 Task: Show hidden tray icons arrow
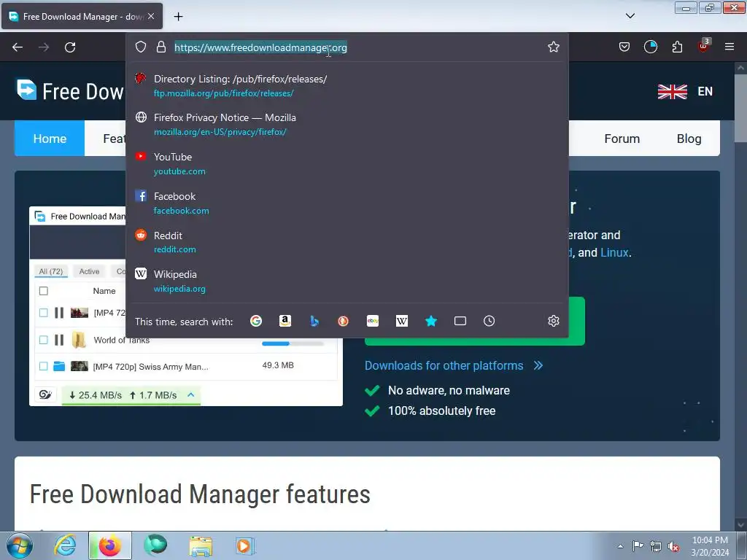(620, 546)
